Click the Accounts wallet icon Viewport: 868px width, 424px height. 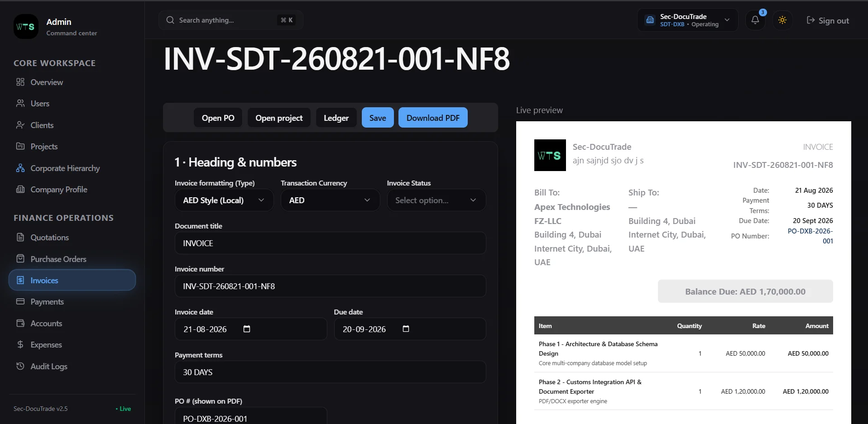tap(20, 323)
